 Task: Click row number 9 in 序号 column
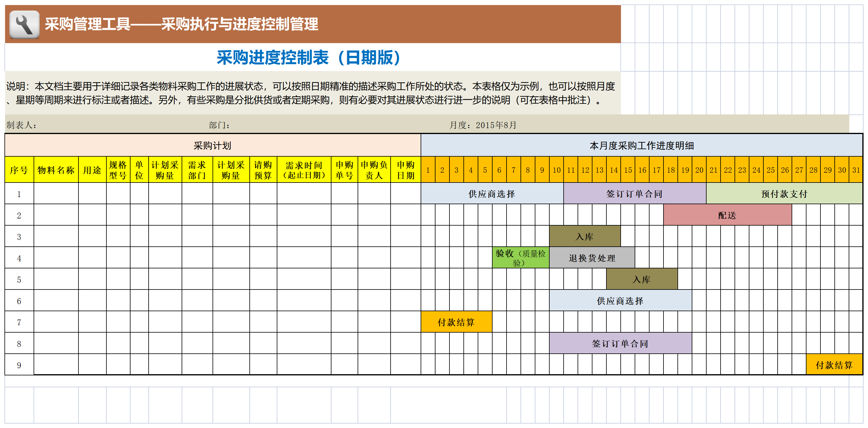tap(19, 365)
